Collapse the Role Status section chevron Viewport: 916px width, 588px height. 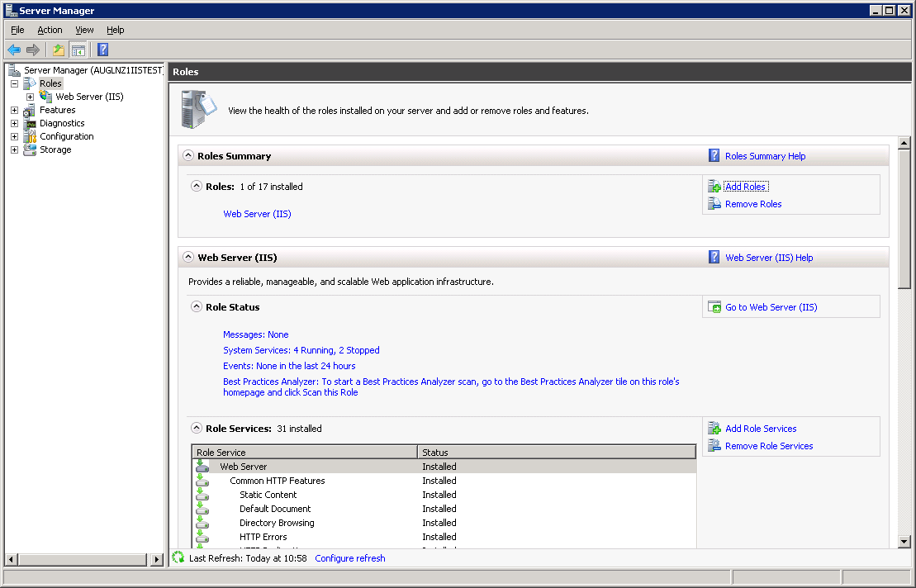(x=197, y=307)
